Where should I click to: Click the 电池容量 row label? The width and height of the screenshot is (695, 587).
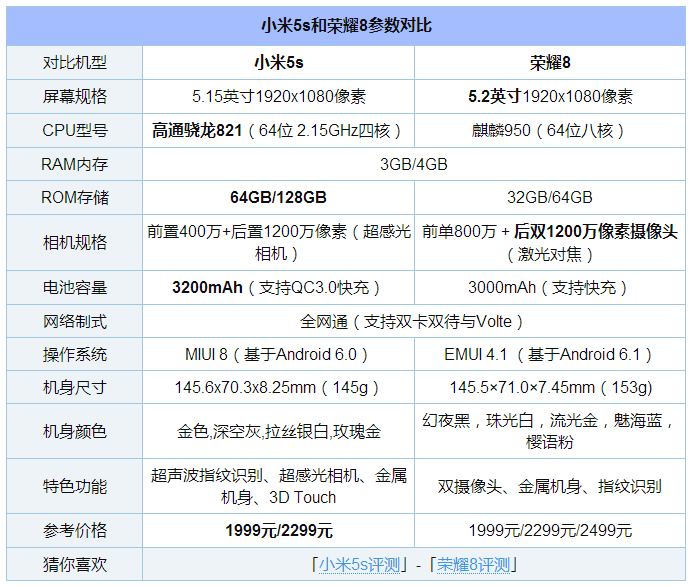click(75, 287)
